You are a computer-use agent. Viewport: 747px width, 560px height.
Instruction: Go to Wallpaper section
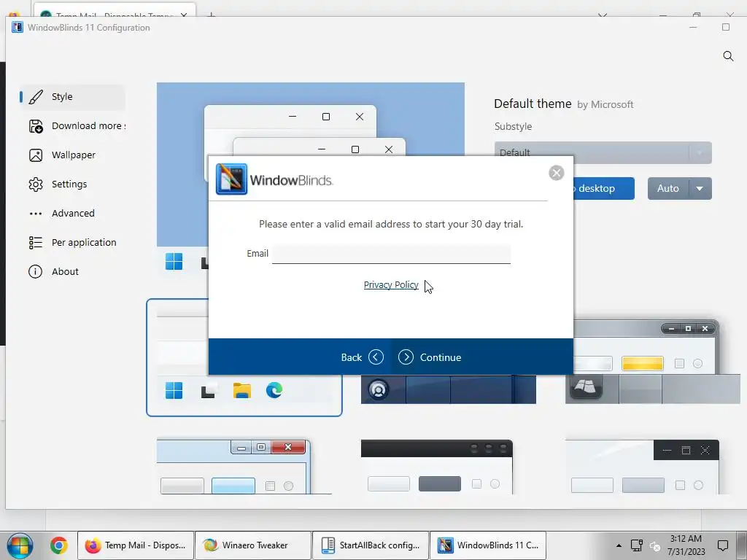72,155
